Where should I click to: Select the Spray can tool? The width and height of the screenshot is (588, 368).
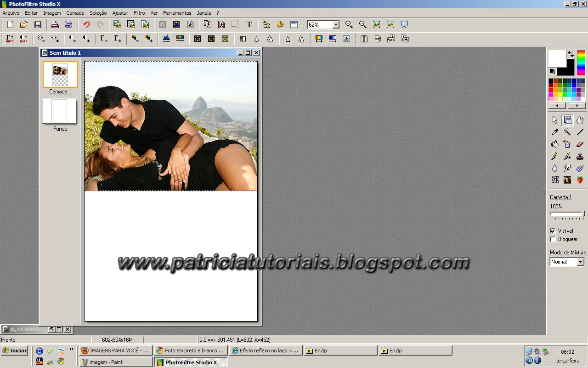pos(567,144)
